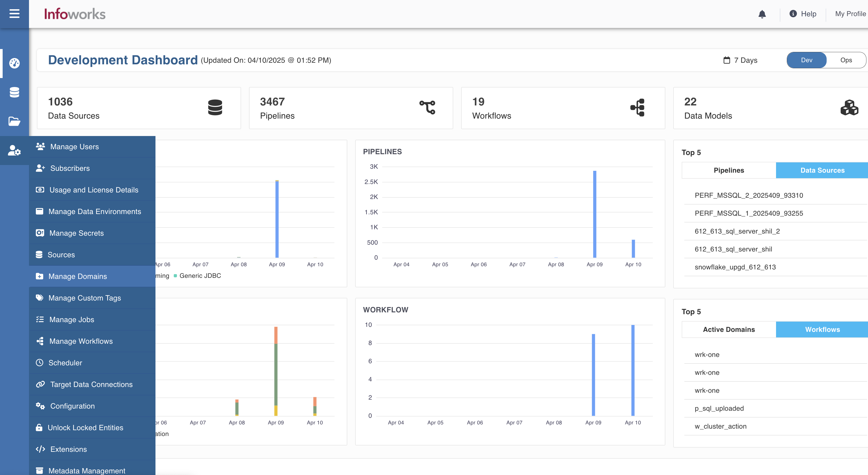The width and height of the screenshot is (868, 475).
Task: Open the 3467 Pipelines card
Action: [x=351, y=108]
